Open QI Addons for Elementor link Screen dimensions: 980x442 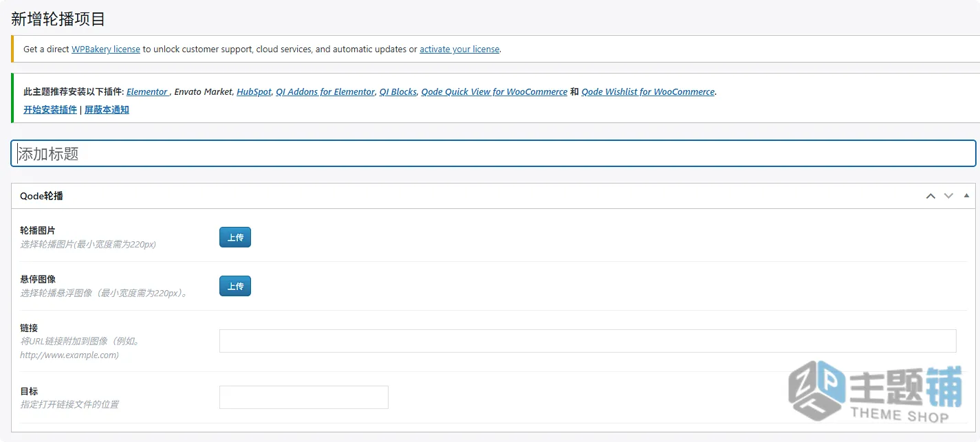(x=325, y=92)
